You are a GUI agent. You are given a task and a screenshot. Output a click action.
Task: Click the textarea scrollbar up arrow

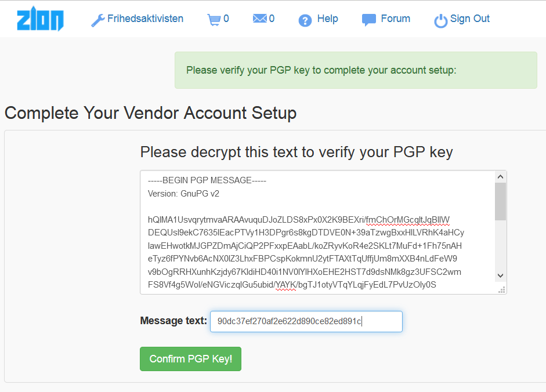click(501, 176)
